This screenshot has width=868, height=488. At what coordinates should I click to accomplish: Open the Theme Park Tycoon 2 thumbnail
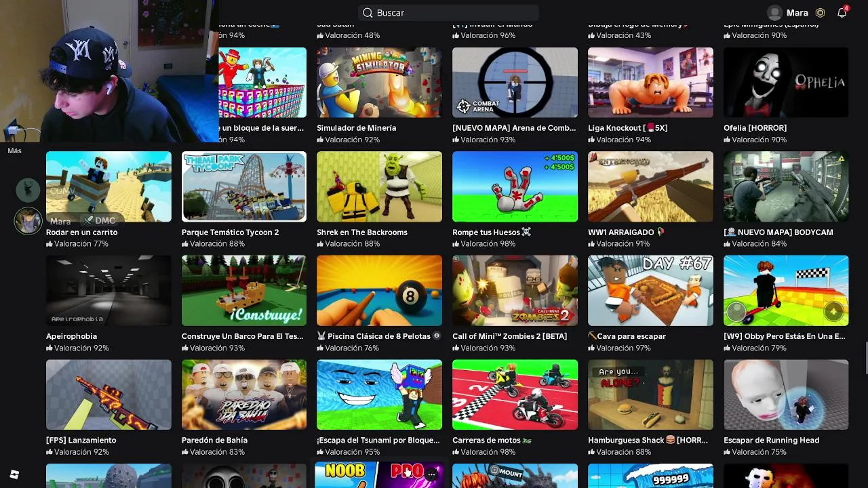(244, 186)
